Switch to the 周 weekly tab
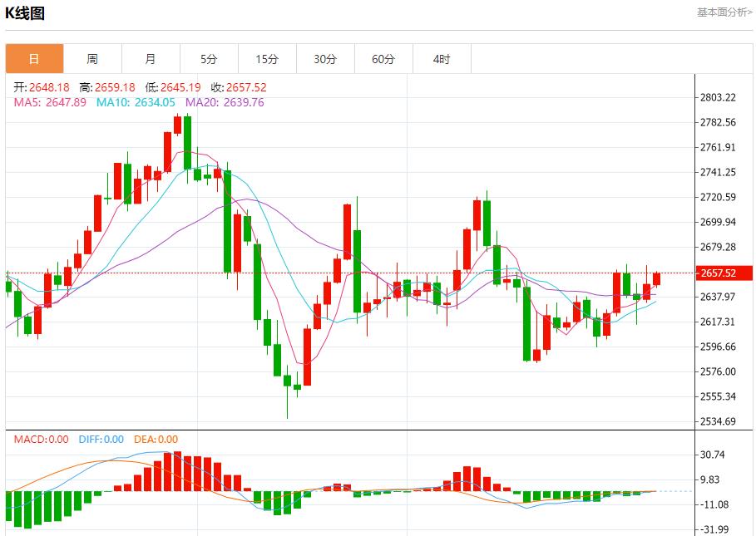The width and height of the screenshot is (756, 536). 92,59
